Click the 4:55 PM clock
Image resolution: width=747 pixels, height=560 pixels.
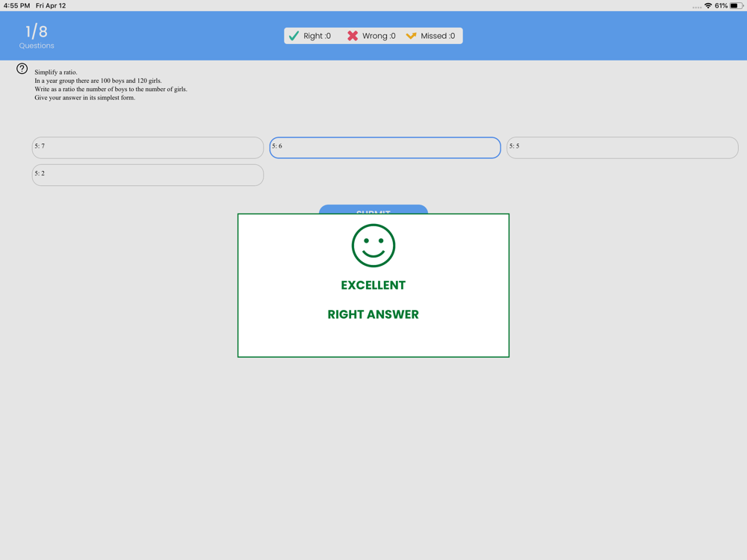(16, 6)
